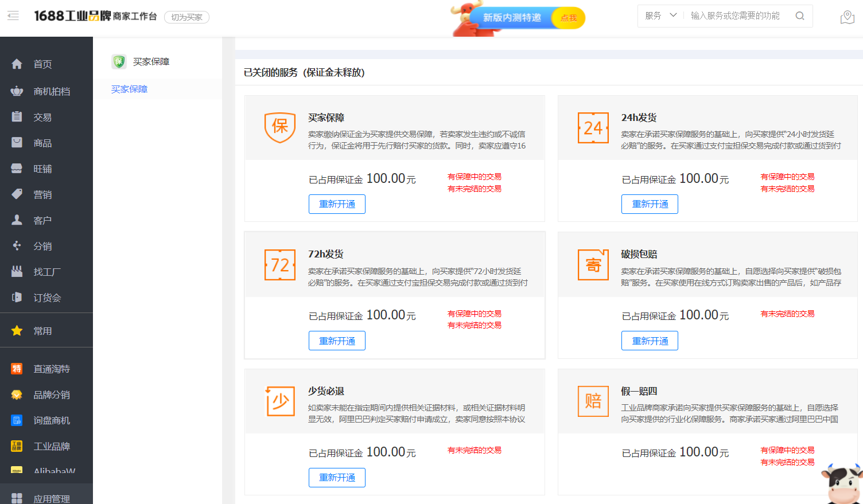The height and width of the screenshot is (504, 863).
Task: Click the 72h发货 service title
Action: [x=326, y=254]
